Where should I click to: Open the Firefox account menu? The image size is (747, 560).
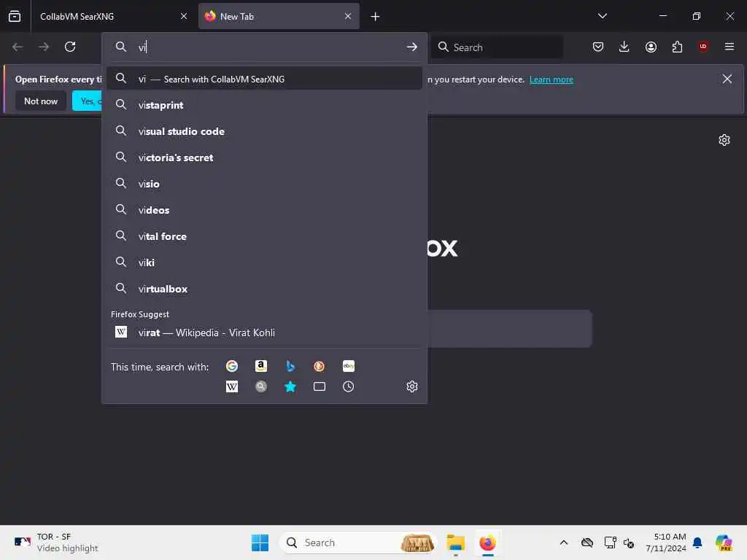tap(651, 47)
